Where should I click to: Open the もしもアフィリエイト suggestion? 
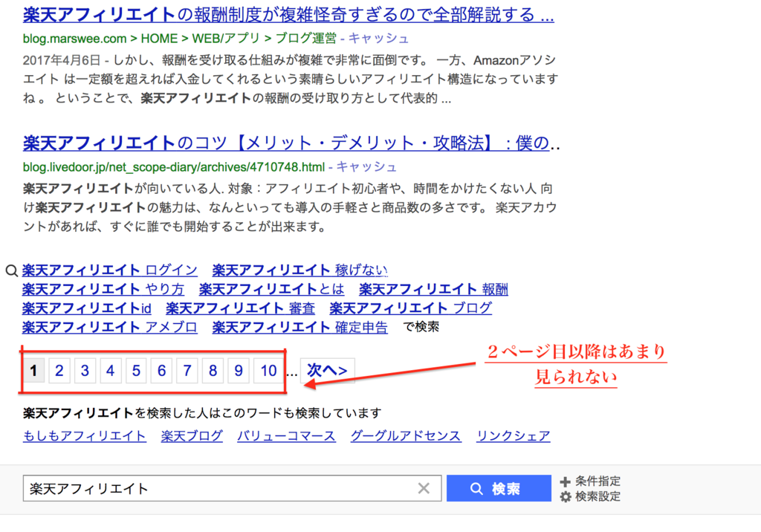(85, 436)
